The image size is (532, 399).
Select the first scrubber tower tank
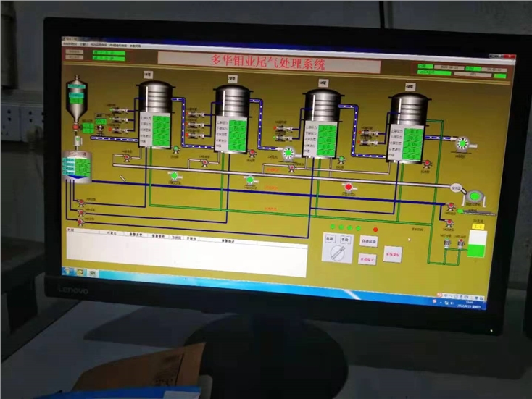[154, 114]
